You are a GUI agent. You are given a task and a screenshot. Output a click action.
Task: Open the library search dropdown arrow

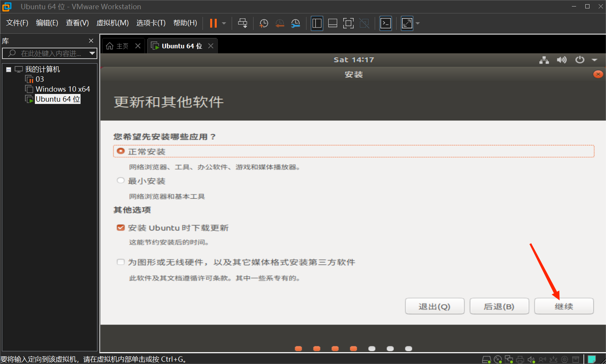92,53
